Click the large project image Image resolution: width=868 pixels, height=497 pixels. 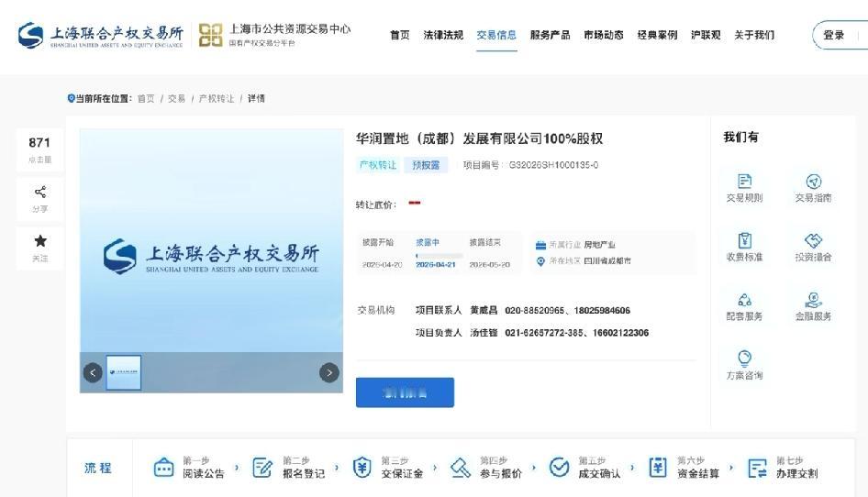pyautogui.click(x=211, y=241)
